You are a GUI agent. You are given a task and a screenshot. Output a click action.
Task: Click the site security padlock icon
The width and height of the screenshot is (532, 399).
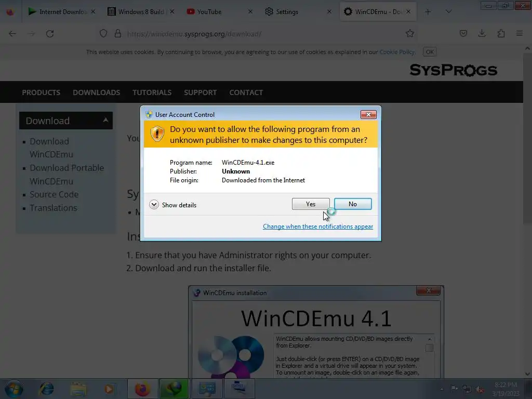click(118, 33)
